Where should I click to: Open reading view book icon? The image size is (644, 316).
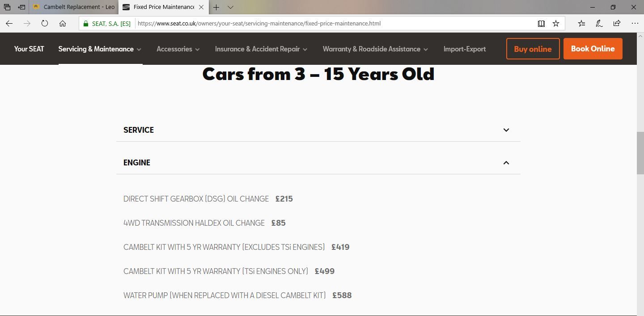541,24
